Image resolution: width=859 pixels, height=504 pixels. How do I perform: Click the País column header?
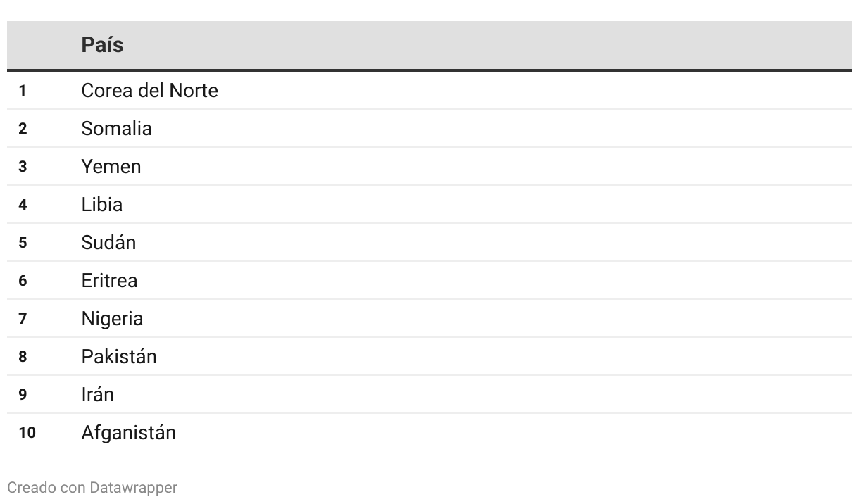pos(102,45)
